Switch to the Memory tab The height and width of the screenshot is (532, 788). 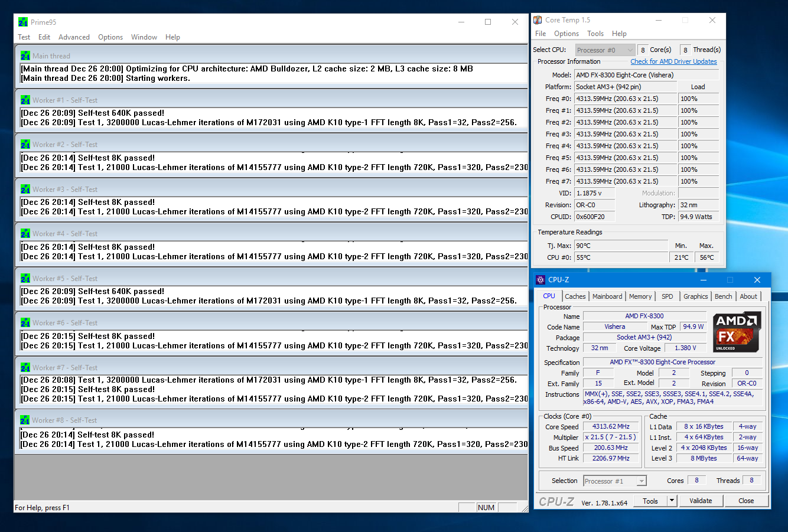click(x=640, y=296)
